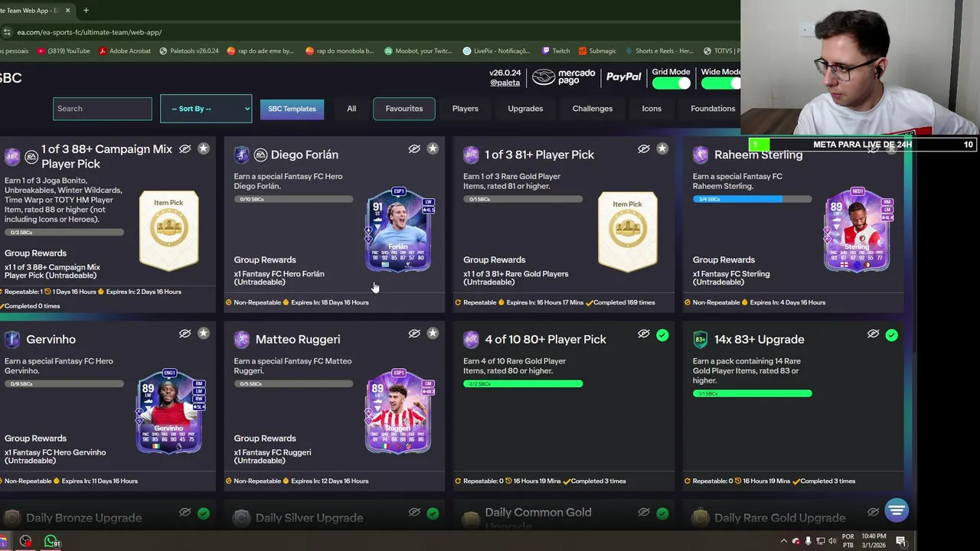Open the Windows notification center

coord(901,541)
